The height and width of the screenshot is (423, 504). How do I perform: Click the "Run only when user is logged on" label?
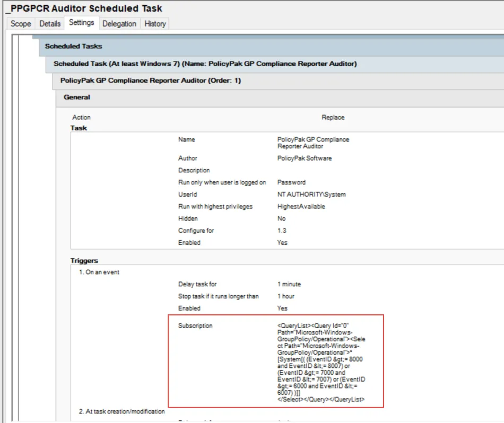coord(222,182)
